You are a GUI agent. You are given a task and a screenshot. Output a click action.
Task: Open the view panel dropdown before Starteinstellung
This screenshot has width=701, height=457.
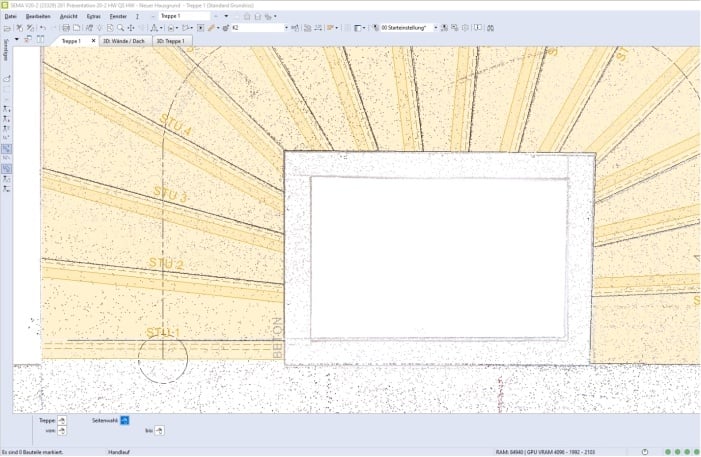(363, 28)
